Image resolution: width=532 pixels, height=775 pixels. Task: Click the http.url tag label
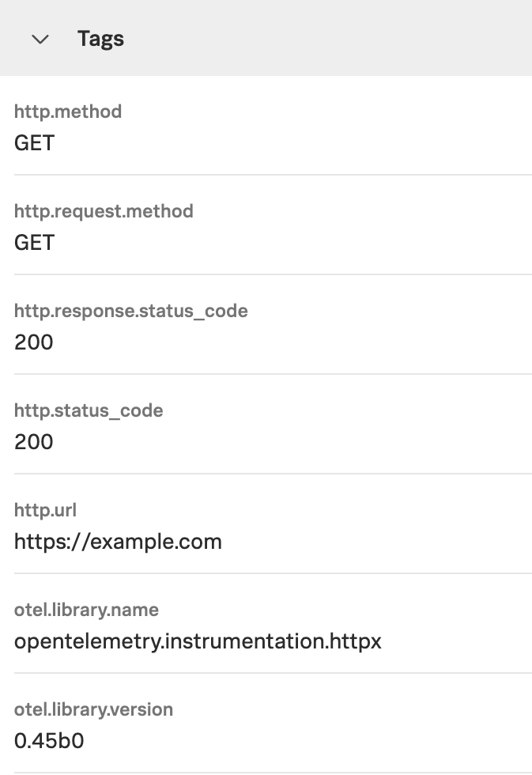click(x=45, y=510)
